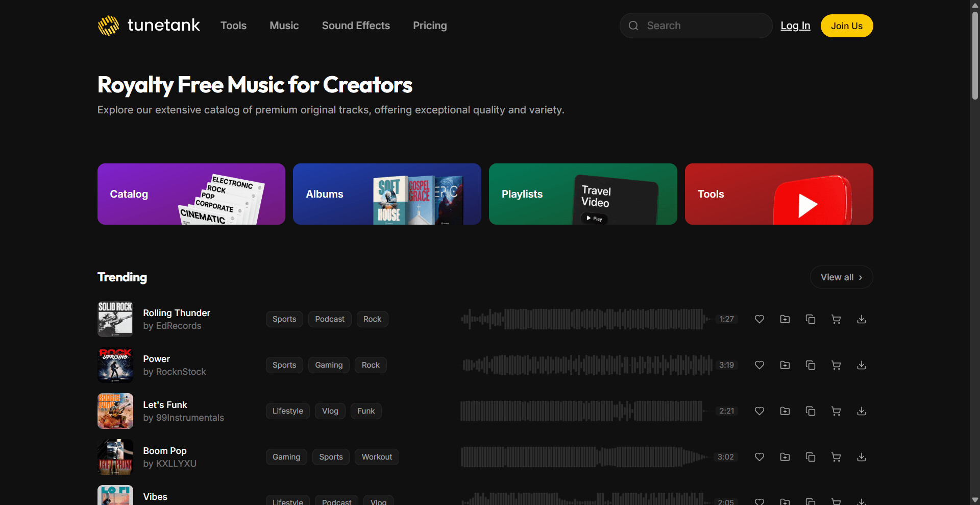Click the copy icon for Boom Pop
The height and width of the screenshot is (505, 980).
pos(811,457)
